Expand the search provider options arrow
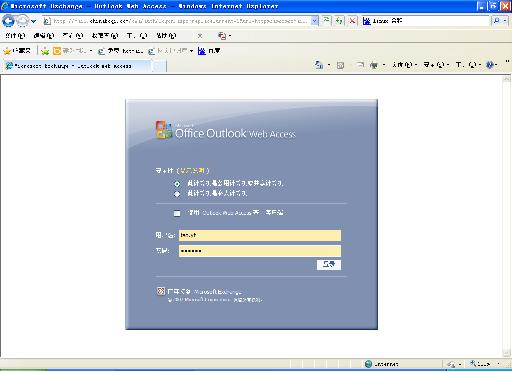513x372 pixels. 505,21
